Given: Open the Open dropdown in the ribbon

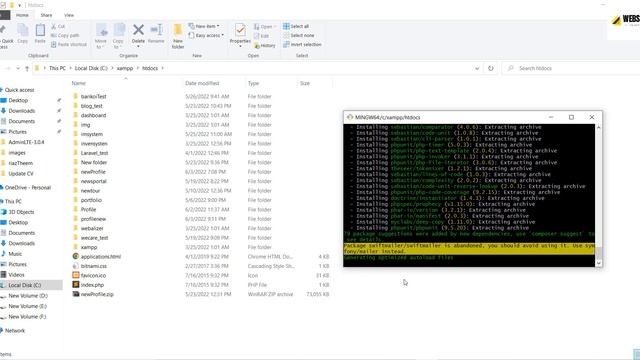Looking at the screenshot, I should [265, 27].
